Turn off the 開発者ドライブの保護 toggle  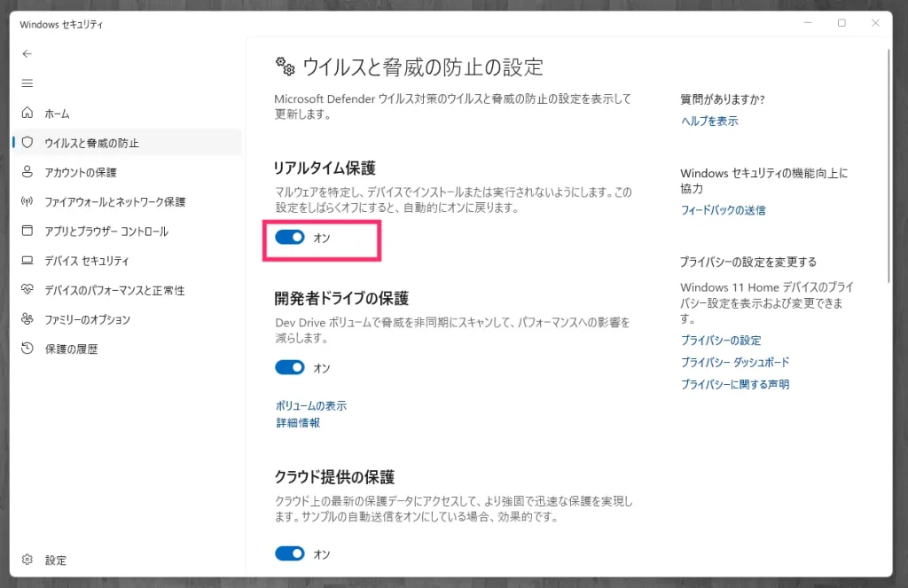coord(290,367)
